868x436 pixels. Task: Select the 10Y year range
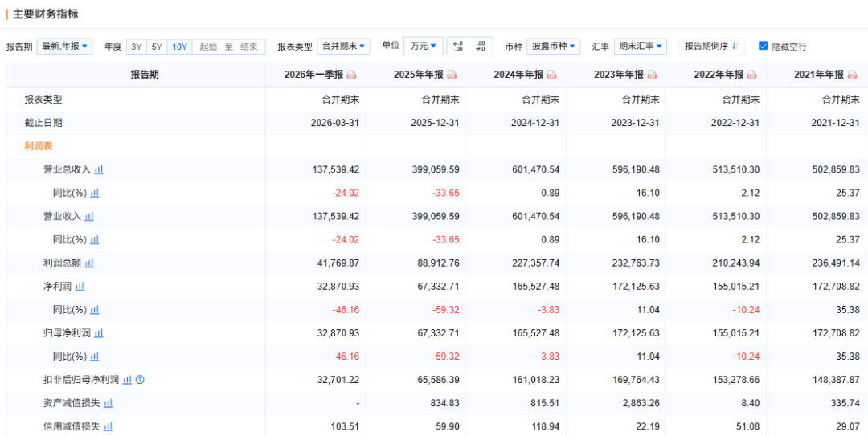coord(179,47)
